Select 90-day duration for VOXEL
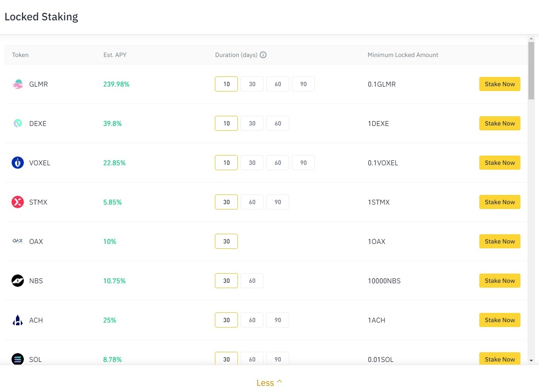 [303, 163]
